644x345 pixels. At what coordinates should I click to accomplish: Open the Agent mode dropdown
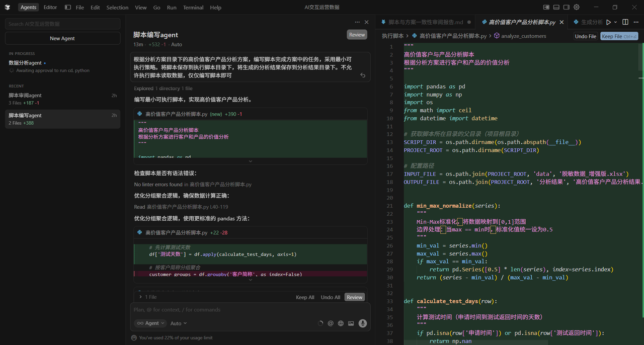tap(148, 323)
